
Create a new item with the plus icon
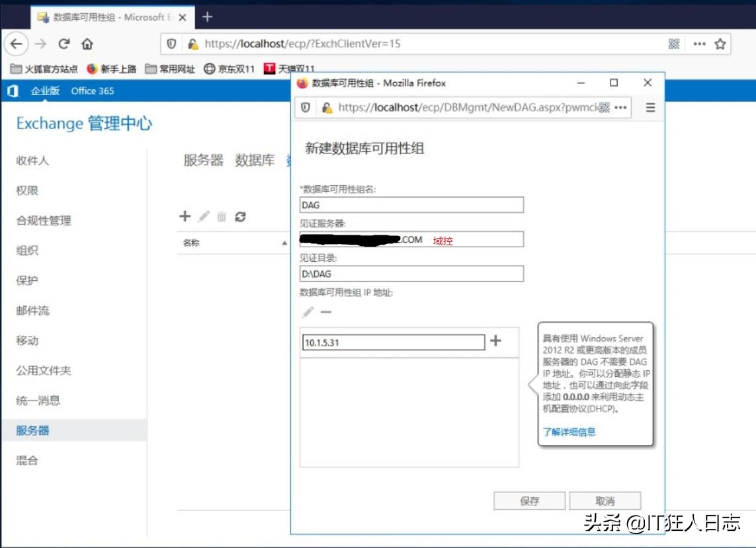185,216
